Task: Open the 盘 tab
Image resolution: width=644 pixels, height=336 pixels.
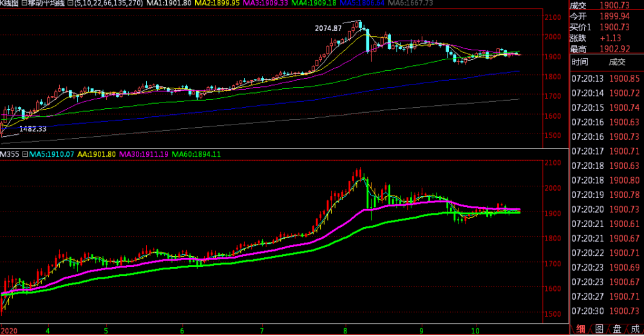Action: (616, 329)
